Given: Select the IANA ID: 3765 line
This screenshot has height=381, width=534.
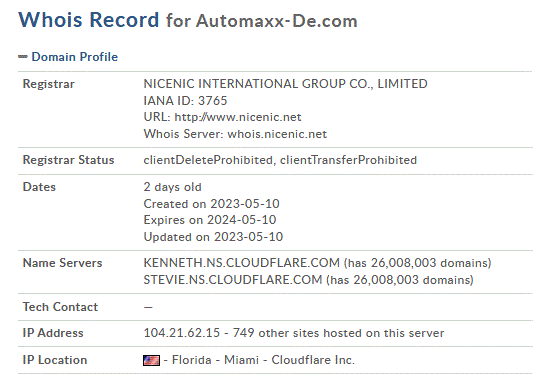Looking at the screenshot, I should click(185, 101).
